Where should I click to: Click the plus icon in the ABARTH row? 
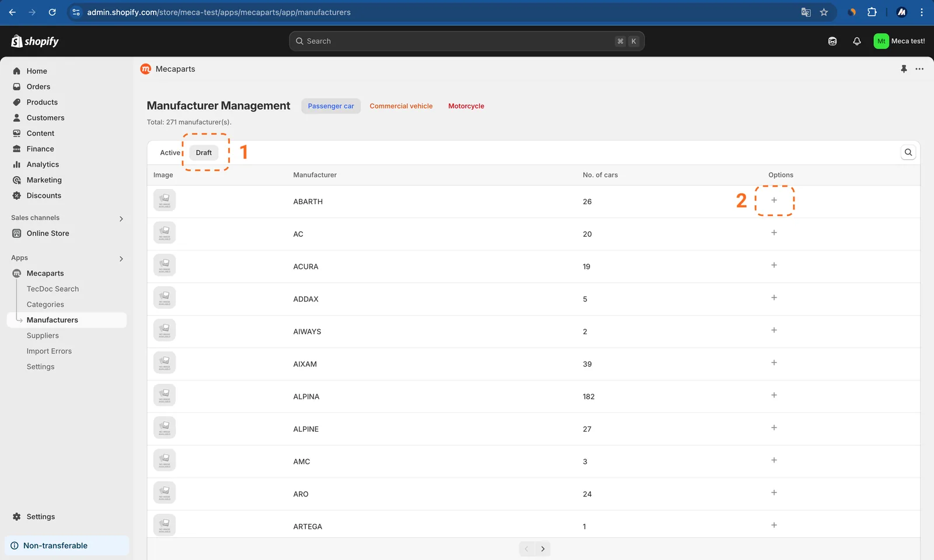(774, 200)
